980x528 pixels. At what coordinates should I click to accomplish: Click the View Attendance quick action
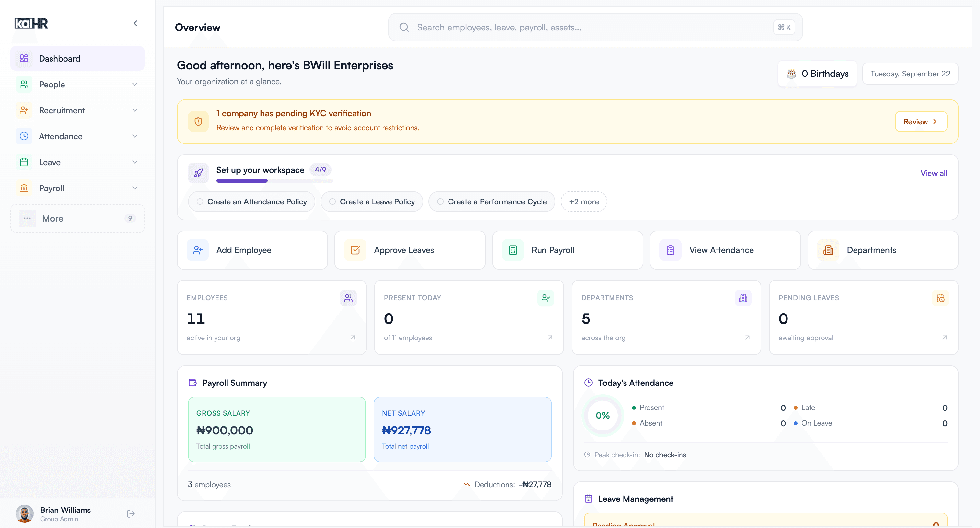click(x=725, y=250)
